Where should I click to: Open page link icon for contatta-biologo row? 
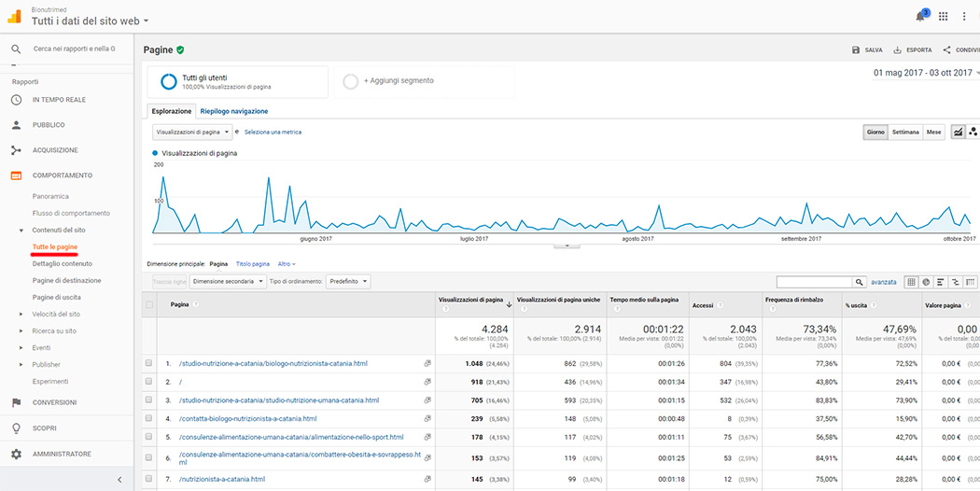point(428,418)
